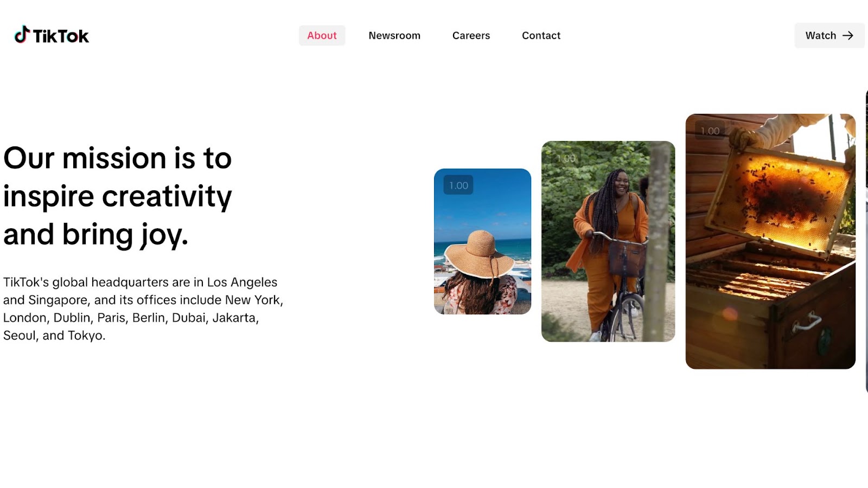Open the Careers navigation link
This screenshot has height=488, width=868.
[x=471, y=36]
